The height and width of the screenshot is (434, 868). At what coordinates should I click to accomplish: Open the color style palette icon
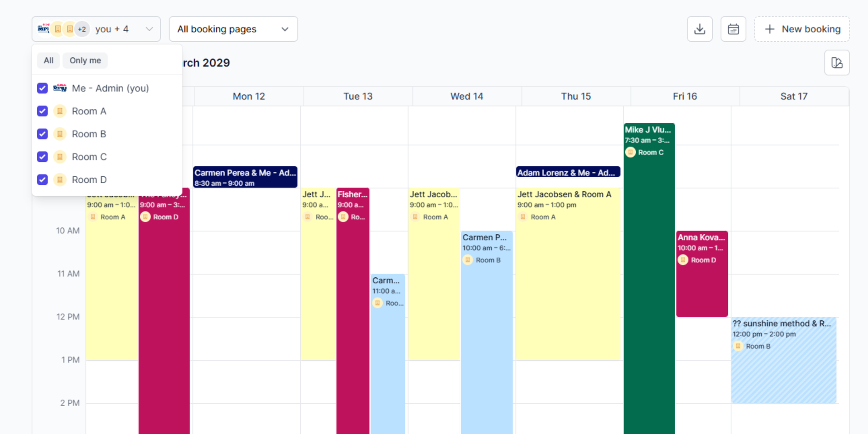tap(837, 62)
